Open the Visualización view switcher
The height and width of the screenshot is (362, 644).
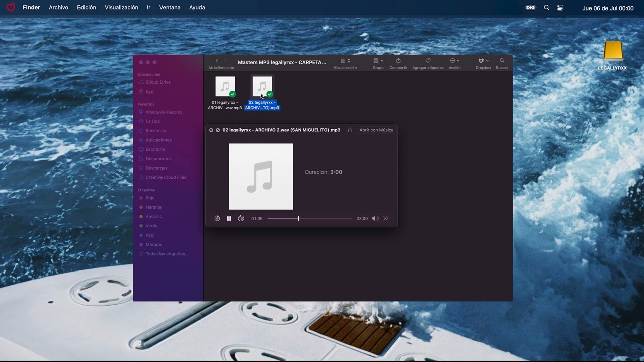[x=345, y=61]
